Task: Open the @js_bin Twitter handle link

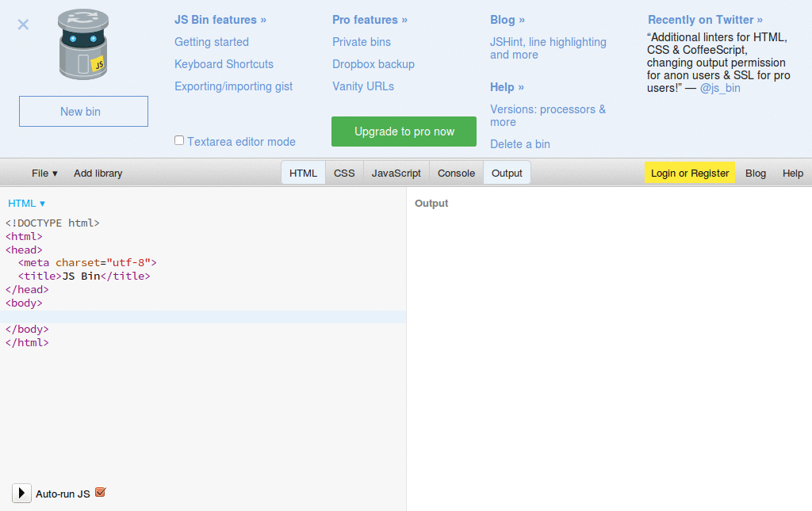Action: point(720,88)
